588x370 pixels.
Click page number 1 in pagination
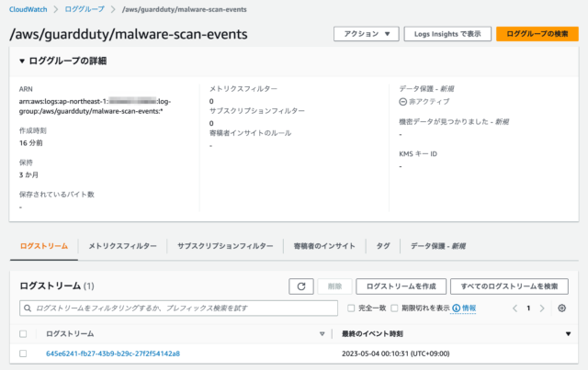(x=528, y=308)
